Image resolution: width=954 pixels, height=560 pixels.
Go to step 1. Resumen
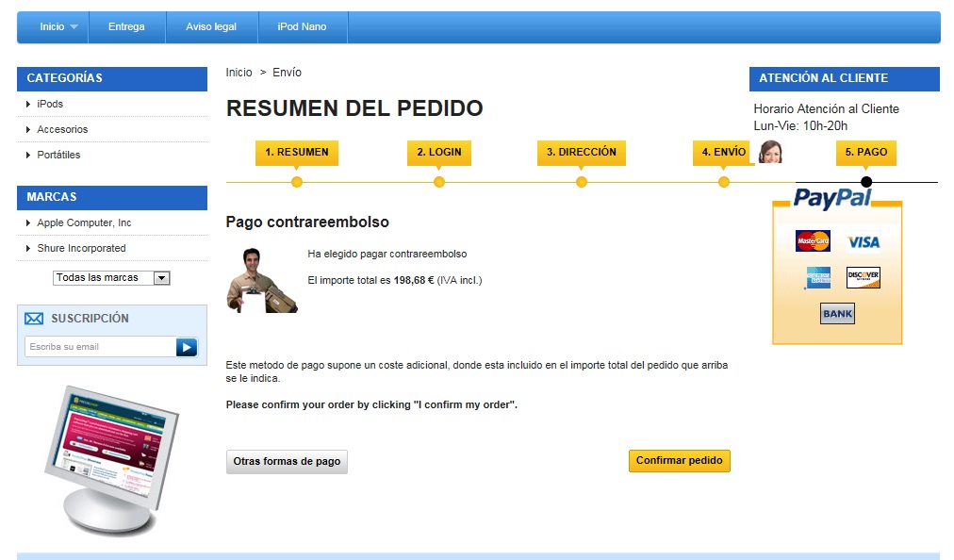[x=297, y=152]
